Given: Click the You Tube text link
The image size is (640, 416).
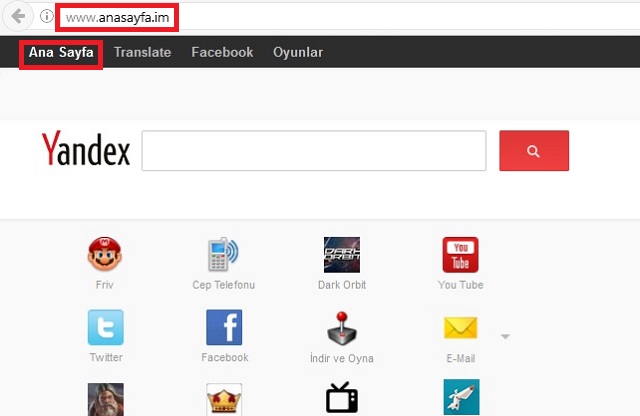Looking at the screenshot, I should (x=460, y=285).
